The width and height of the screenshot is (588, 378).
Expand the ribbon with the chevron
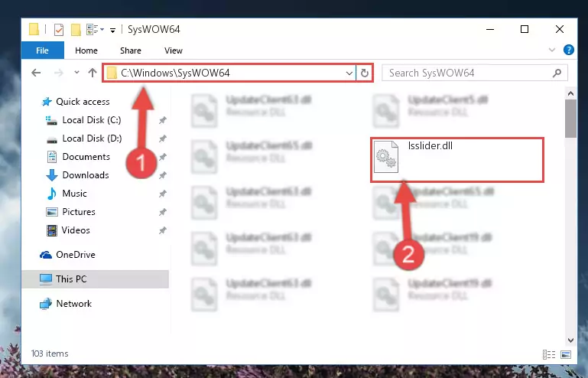pos(551,50)
